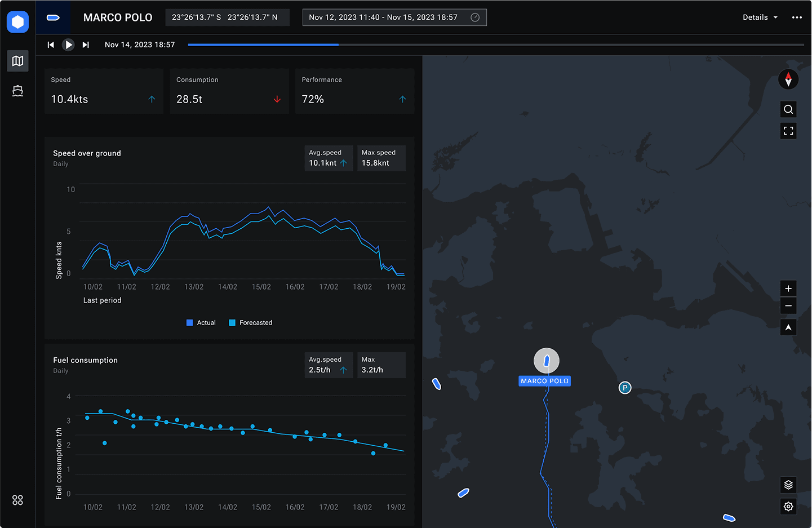
Task: Toggle fullscreen map view
Action: [788, 131]
